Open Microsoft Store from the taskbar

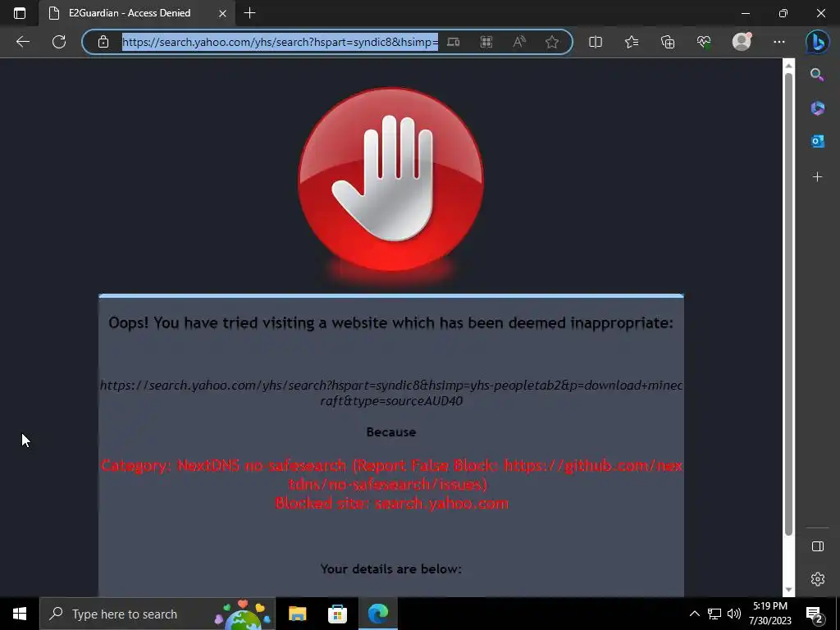337,614
